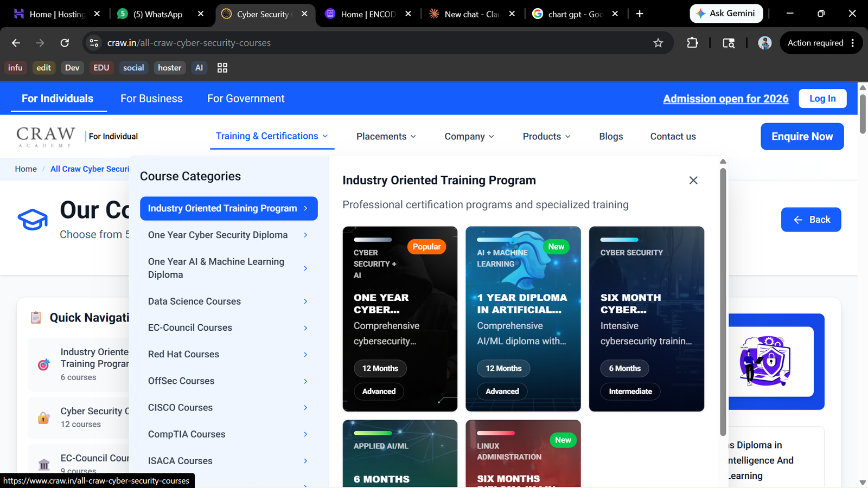Image resolution: width=868 pixels, height=488 pixels.
Task: Switch to the For Individuals tab
Action: [58, 99]
